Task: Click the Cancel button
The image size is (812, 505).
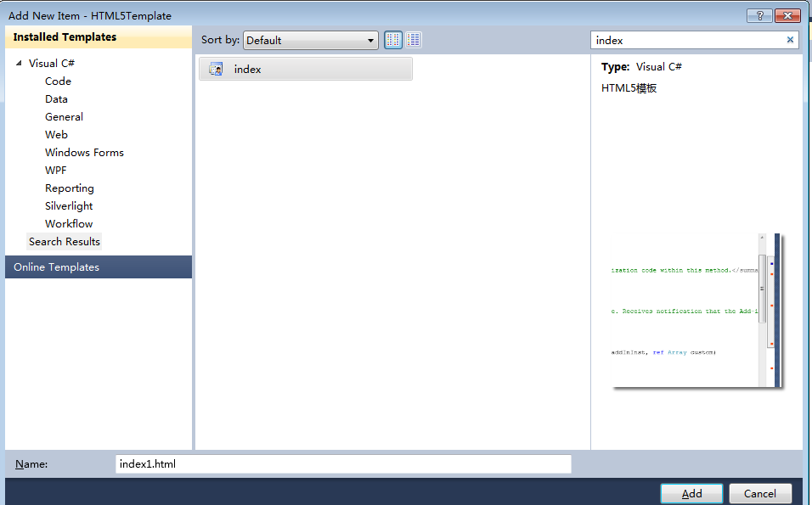Action: [x=760, y=494]
